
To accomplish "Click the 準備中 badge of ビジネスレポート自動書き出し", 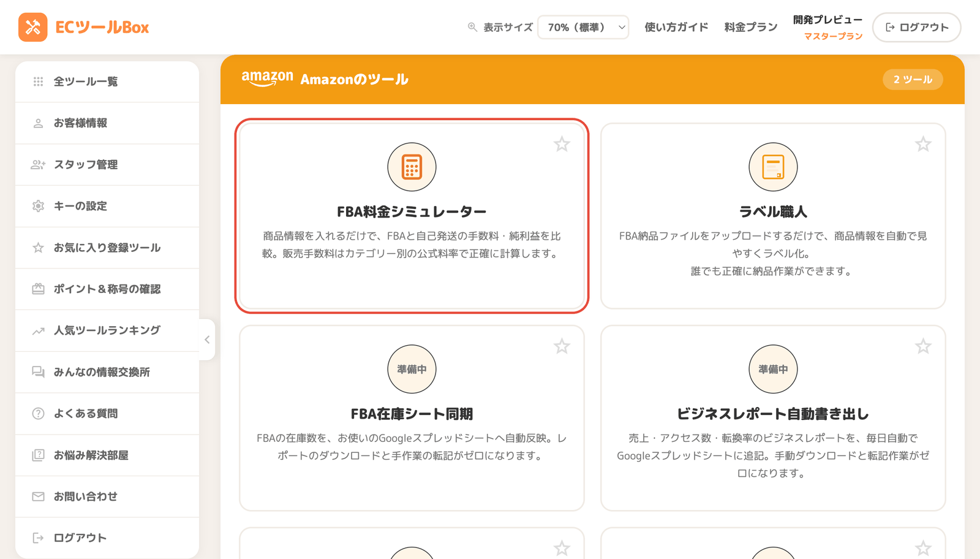I will (773, 369).
